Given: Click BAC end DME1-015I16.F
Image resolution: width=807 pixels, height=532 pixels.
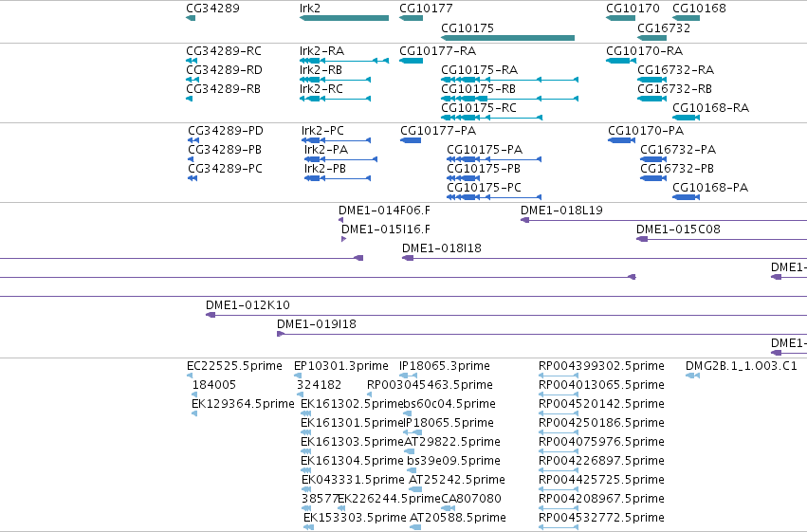Looking at the screenshot, I should tap(386, 229).
